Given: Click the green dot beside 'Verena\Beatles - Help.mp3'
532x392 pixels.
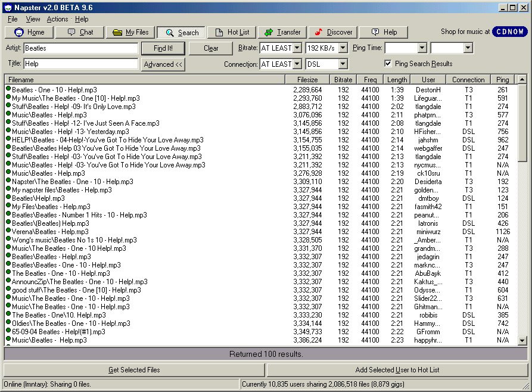Looking at the screenshot, I should pos(8,231).
